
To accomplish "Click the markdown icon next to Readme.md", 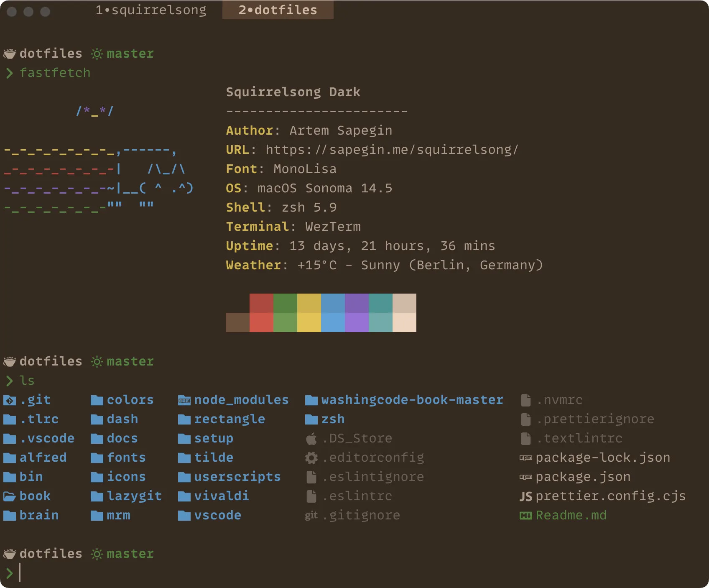I will [x=526, y=515].
